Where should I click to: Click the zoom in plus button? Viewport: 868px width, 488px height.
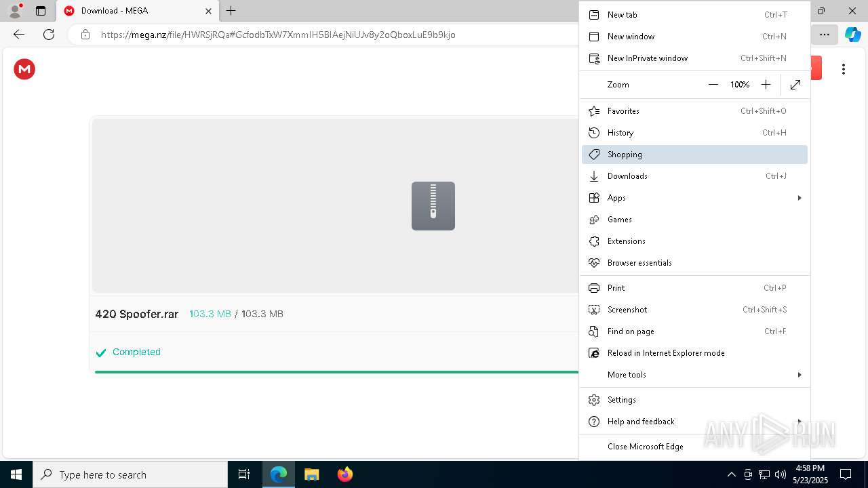pos(766,85)
